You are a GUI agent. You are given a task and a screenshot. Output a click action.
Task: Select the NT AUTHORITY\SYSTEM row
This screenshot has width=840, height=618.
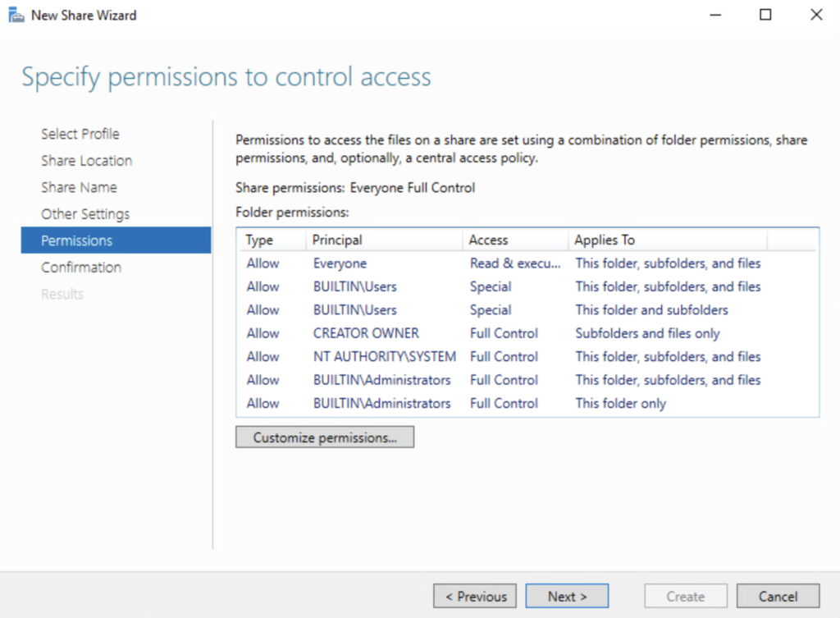point(384,357)
